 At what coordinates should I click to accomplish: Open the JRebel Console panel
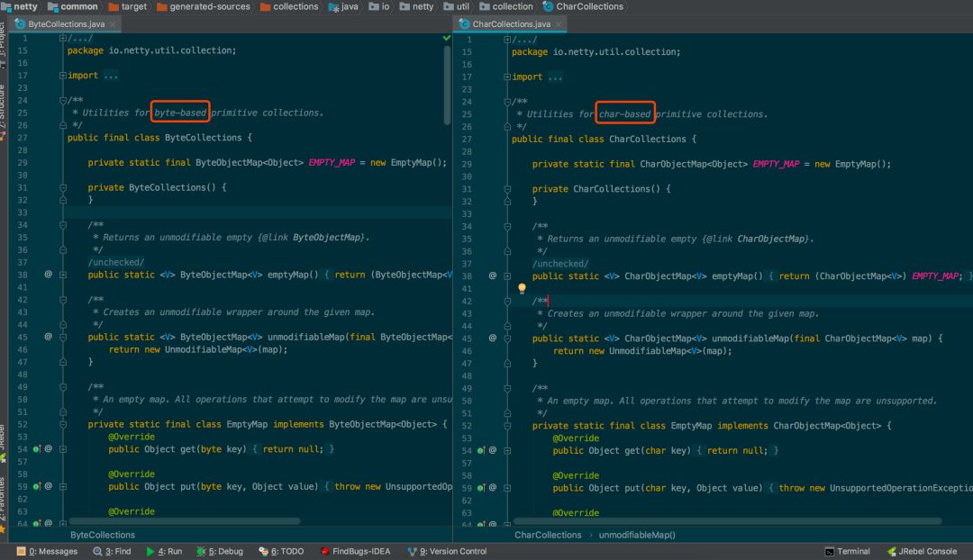[921, 551]
